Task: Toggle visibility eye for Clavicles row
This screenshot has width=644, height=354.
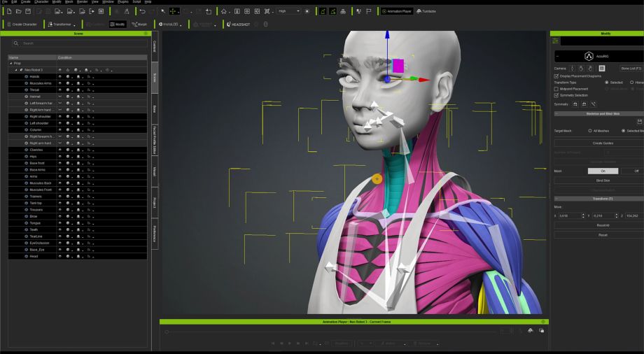Action: click(60, 150)
